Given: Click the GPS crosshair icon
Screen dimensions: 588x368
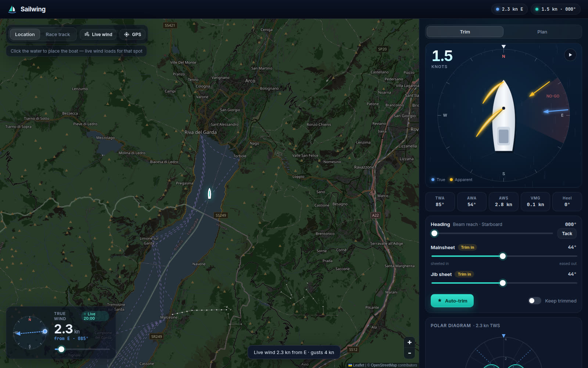Looking at the screenshot, I should click(x=126, y=34).
